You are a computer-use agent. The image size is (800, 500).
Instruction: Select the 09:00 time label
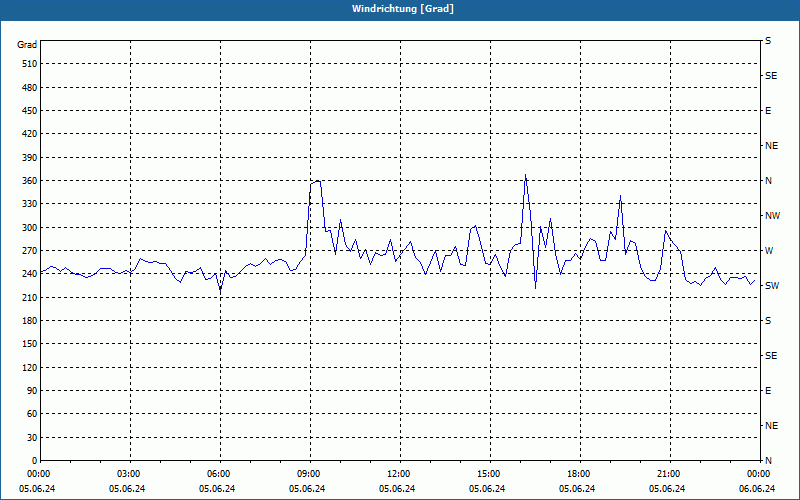pos(310,473)
